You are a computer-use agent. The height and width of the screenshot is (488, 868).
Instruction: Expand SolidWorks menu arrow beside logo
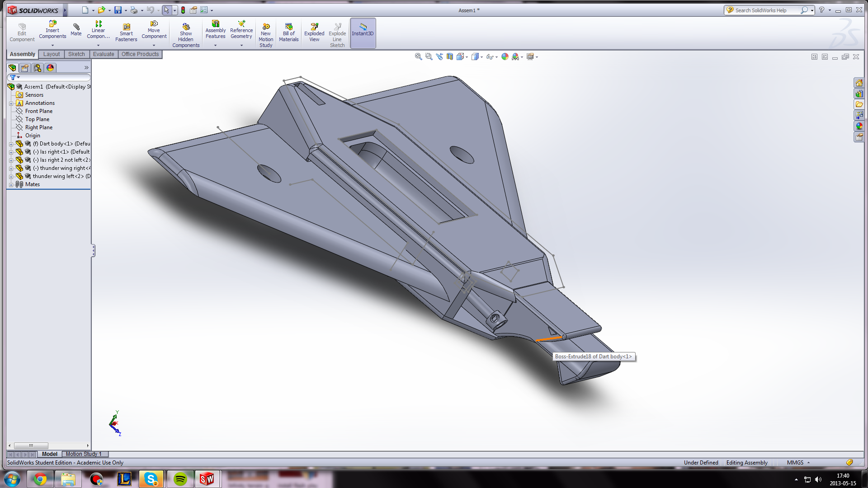point(65,10)
